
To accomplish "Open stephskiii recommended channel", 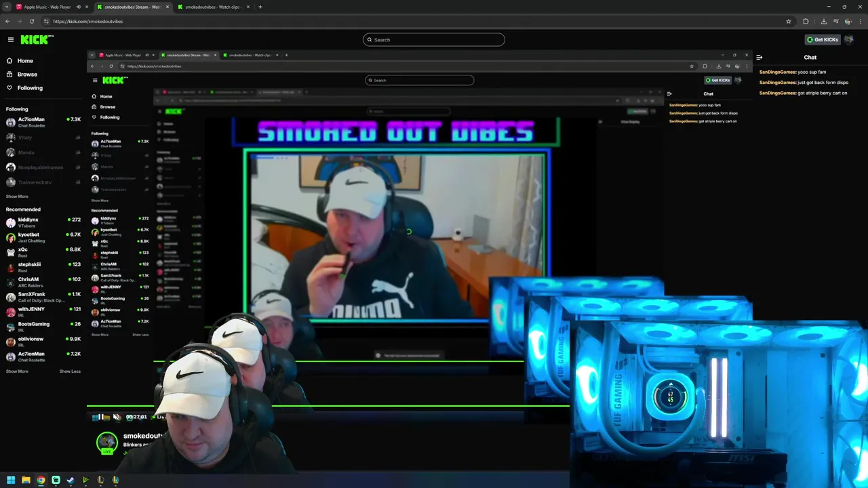I will pyautogui.click(x=43, y=267).
